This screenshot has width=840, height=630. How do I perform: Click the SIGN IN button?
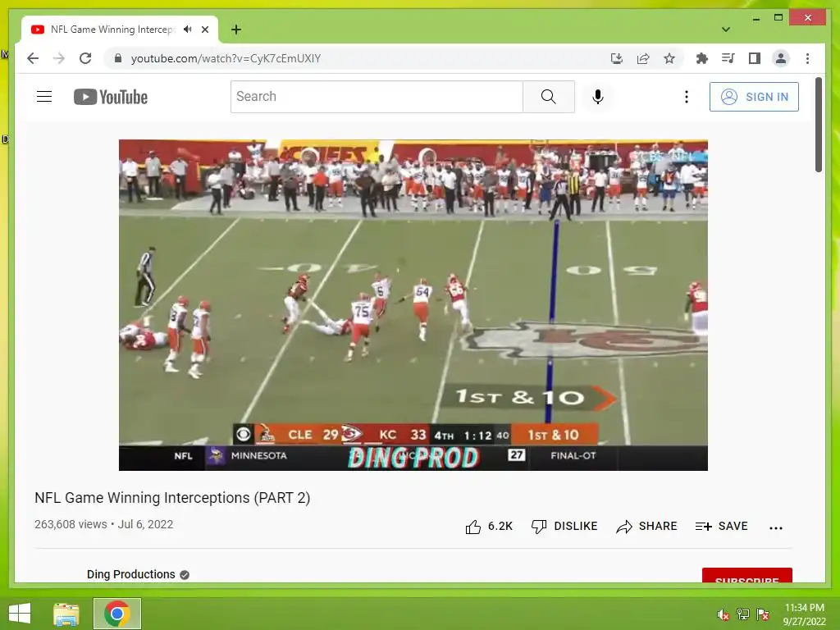pos(754,97)
